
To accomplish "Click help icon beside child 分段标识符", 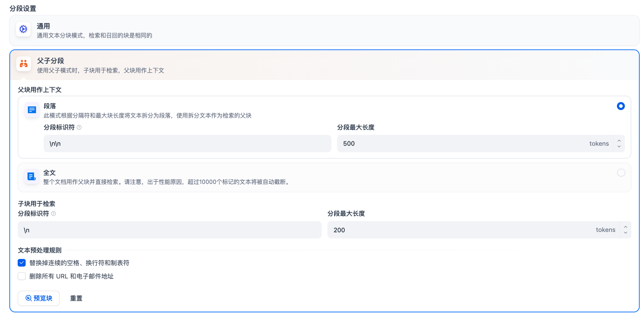I will (53, 214).
